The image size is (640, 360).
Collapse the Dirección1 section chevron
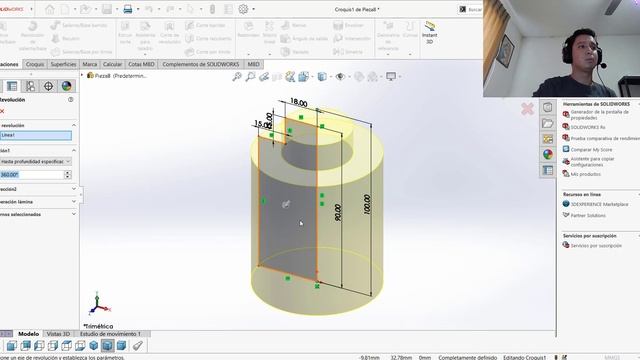(x=74, y=150)
